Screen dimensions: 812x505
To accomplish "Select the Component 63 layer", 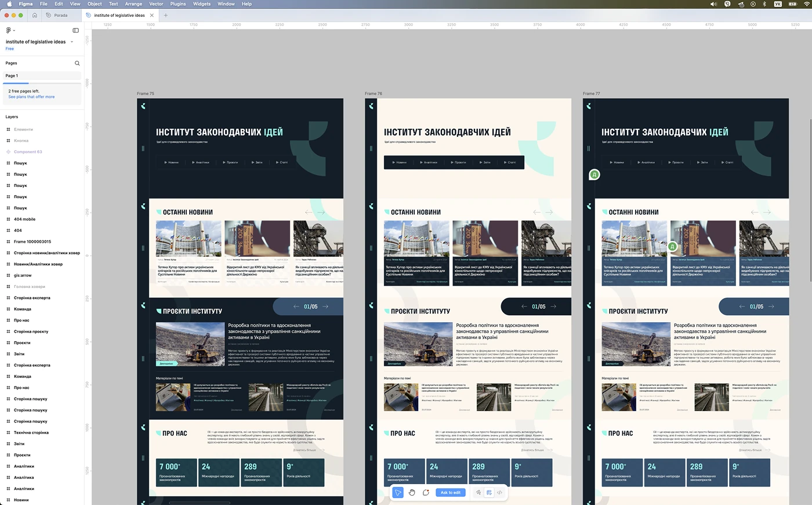I will click(28, 152).
